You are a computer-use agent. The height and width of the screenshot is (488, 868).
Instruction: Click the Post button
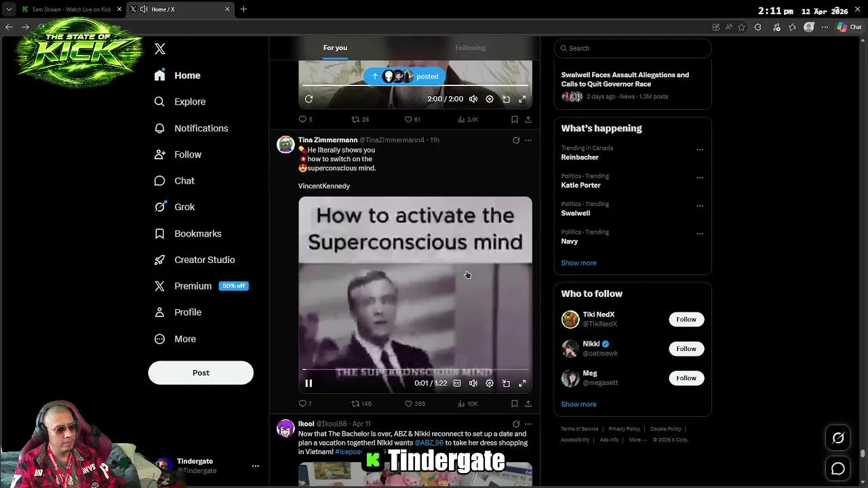(x=201, y=373)
